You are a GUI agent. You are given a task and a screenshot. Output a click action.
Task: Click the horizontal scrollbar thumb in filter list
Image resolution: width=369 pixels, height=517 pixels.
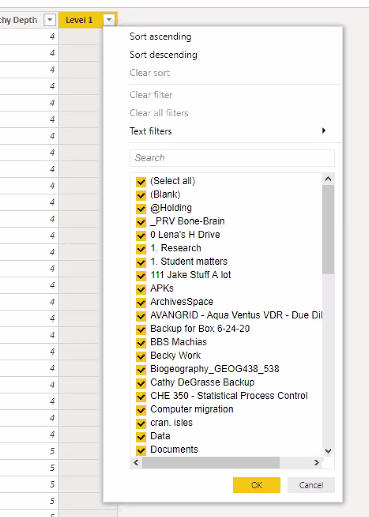pos(211,462)
